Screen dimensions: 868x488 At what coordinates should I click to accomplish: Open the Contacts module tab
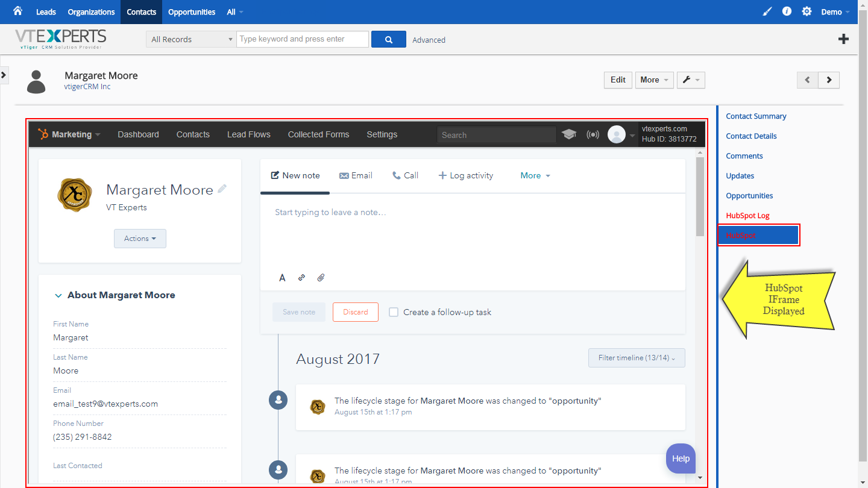click(142, 12)
